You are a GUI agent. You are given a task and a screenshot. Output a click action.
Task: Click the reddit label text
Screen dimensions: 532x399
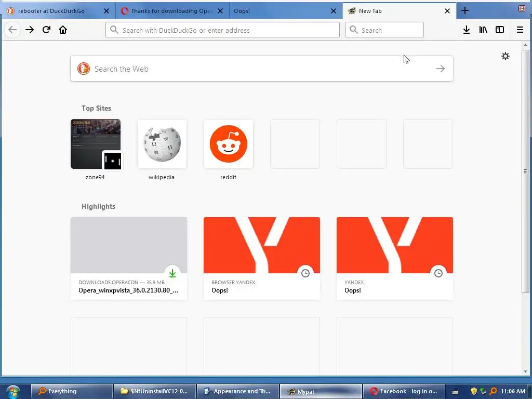(228, 177)
